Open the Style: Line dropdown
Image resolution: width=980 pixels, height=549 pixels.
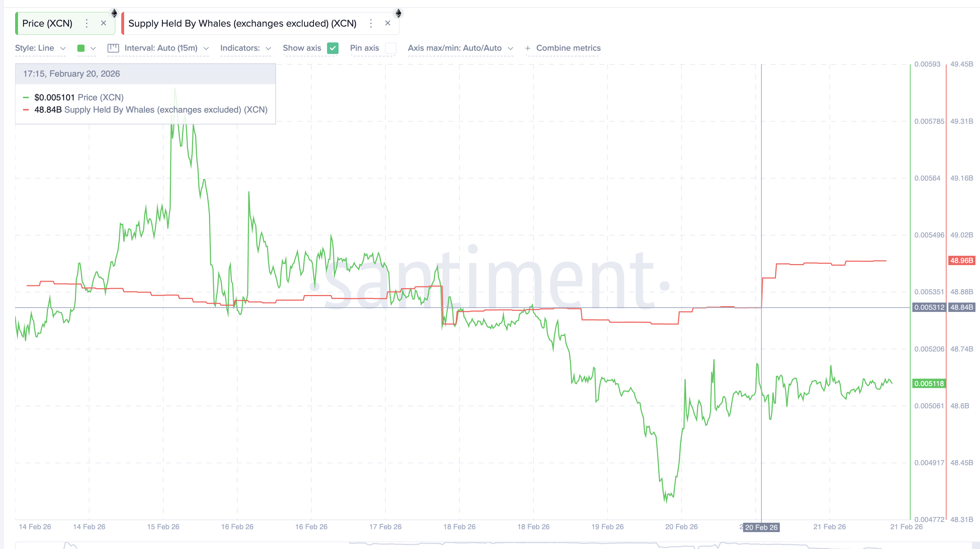click(x=40, y=48)
